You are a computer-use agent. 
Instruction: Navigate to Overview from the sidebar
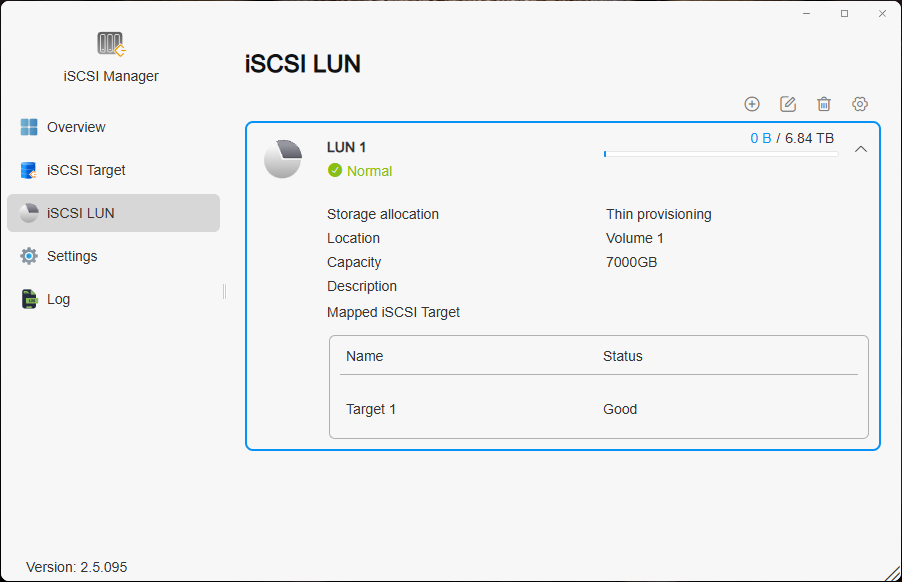coord(76,127)
